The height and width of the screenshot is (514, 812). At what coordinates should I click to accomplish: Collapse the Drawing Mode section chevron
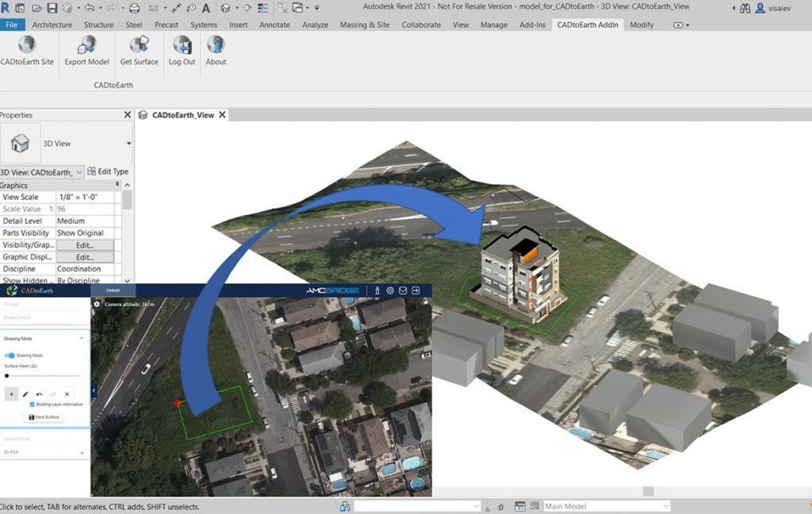82,337
